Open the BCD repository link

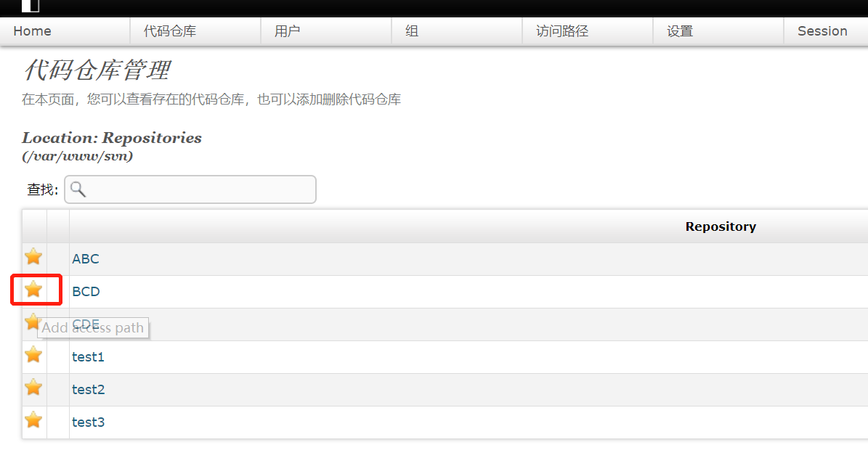click(86, 292)
